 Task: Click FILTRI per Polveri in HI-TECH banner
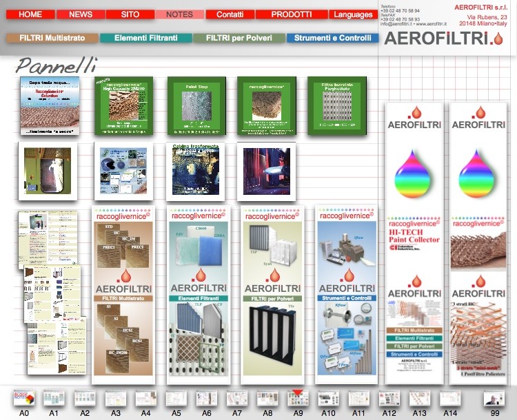[x=414, y=346]
